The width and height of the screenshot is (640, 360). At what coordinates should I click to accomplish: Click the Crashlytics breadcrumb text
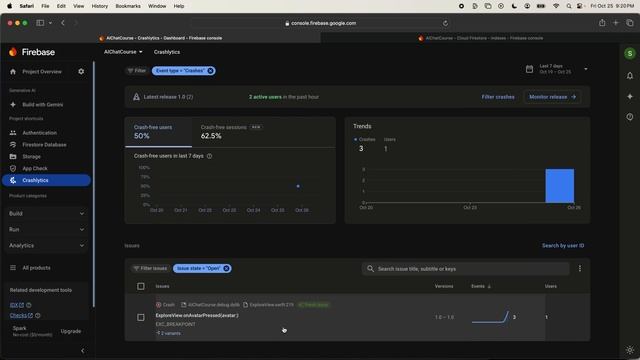pos(167,52)
